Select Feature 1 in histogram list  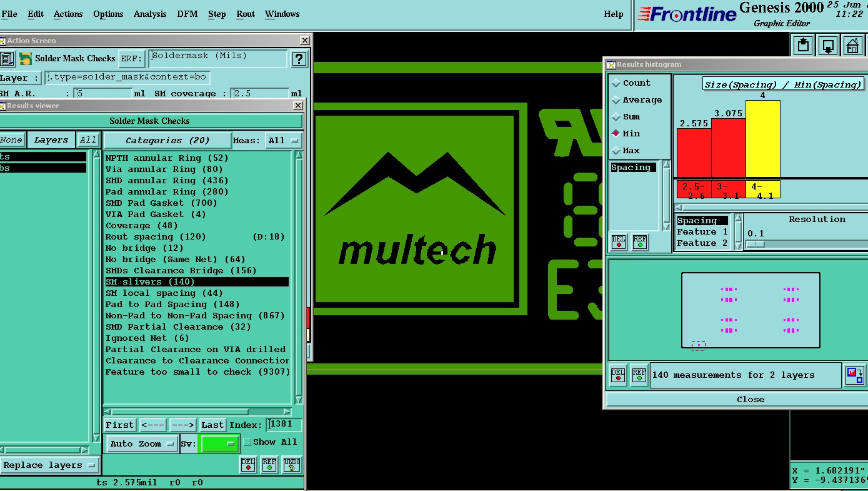coord(702,232)
